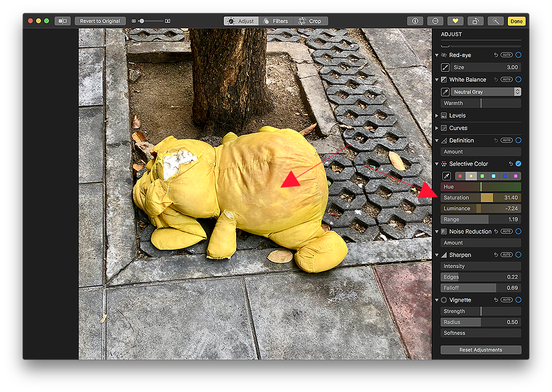This screenshot has width=552, height=392.
Task: Click the Vignette Radius slider
Action: [480, 322]
